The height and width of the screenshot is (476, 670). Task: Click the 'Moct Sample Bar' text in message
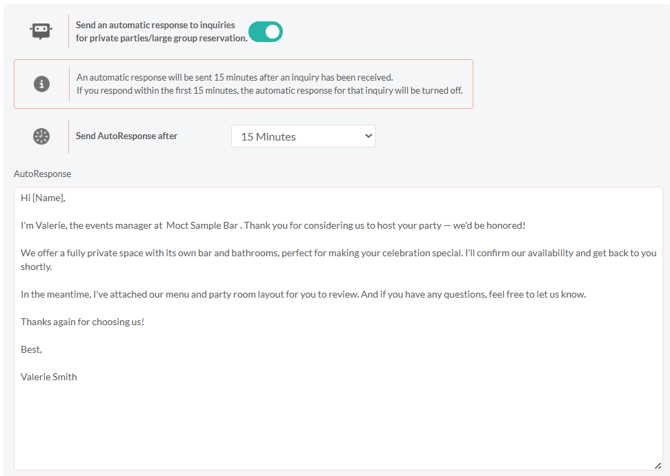203,225
